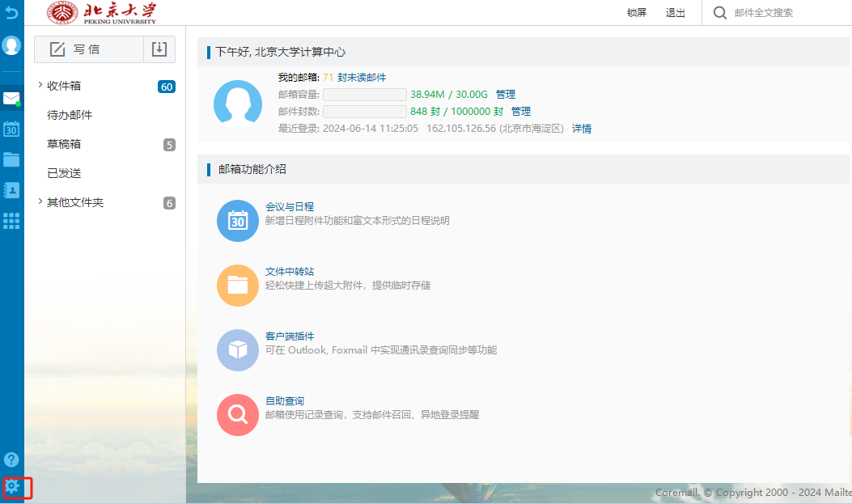Click the 邮箱容量 usage progress bar

(364, 95)
